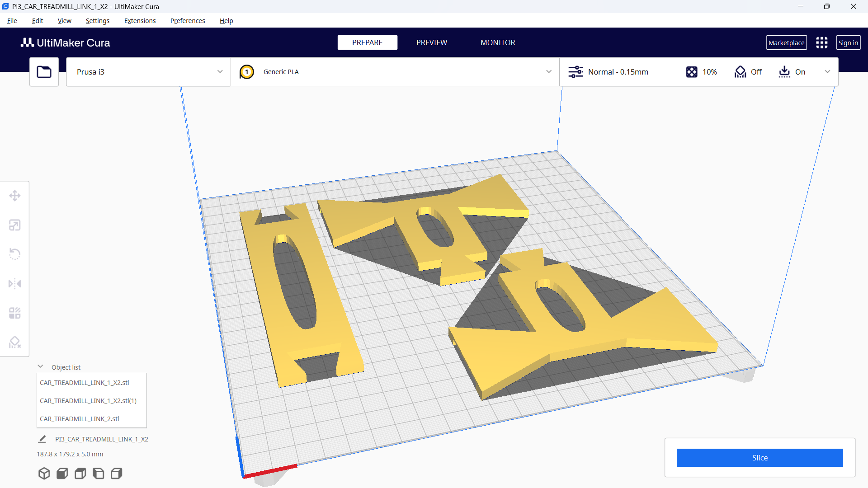The image size is (868, 488).
Task: Switch to 3D view cube icon
Action: [44, 473]
